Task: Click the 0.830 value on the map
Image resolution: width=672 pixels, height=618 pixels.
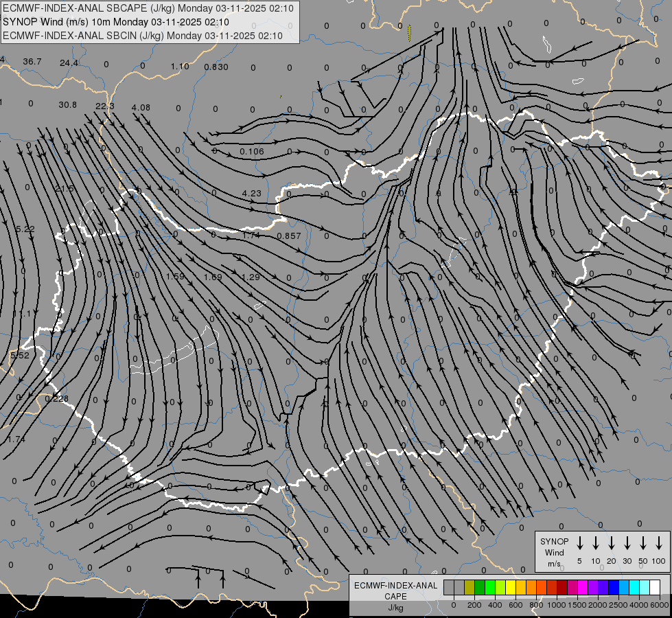Action: pos(216,67)
